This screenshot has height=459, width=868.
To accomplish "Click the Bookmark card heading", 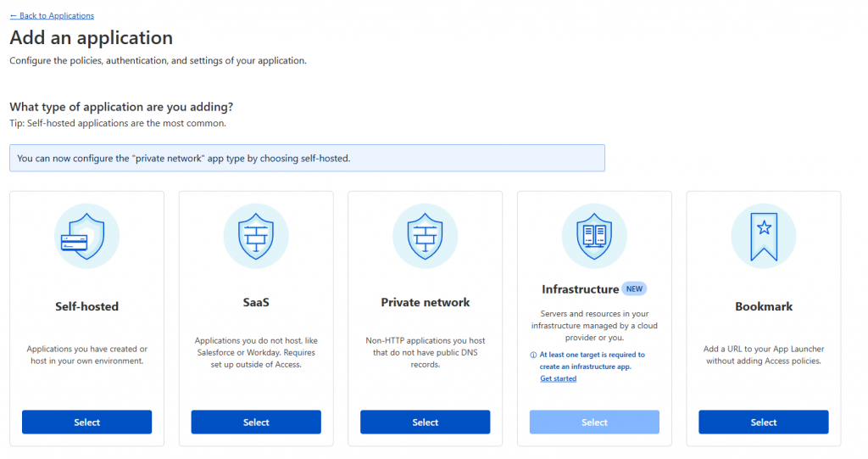I will (x=764, y=306).
